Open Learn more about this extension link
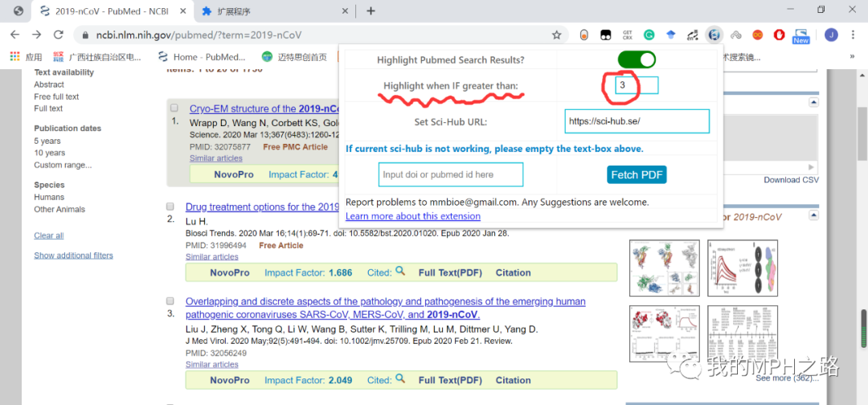The width and height of the screenshot is (868, 405). pyautogui.click(x=413, y=216)
